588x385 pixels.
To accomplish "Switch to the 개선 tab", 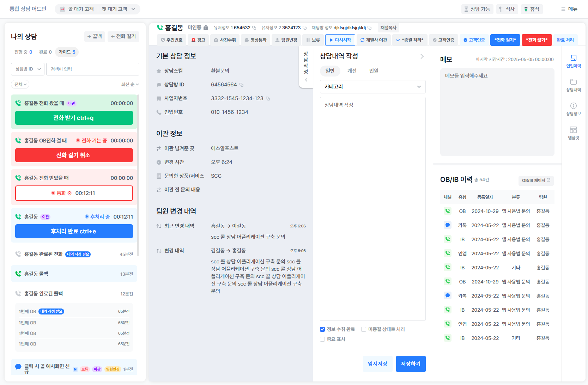I will 352,71.
